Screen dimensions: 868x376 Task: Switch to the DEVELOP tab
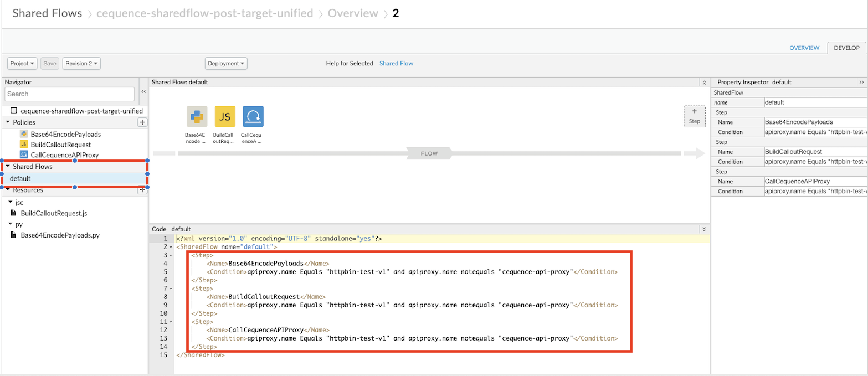tap(847, 48)
